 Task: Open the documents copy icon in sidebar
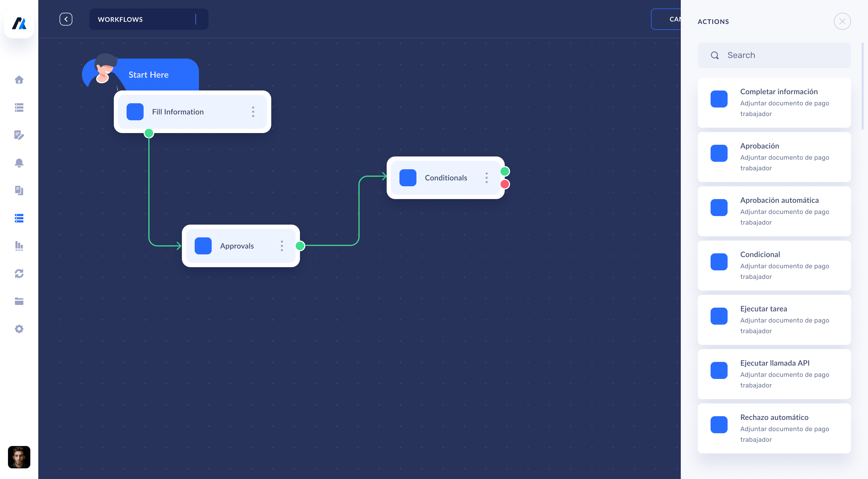pyautogui.click(x=19, y=191)
